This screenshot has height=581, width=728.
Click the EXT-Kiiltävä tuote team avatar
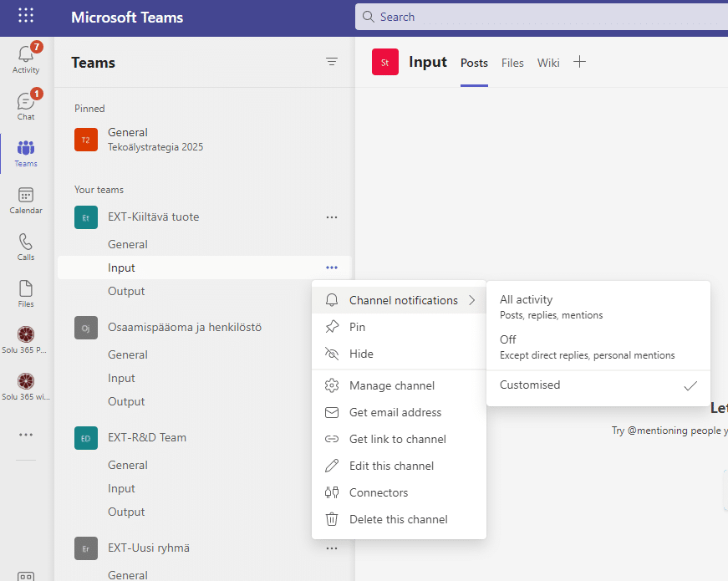86,217
